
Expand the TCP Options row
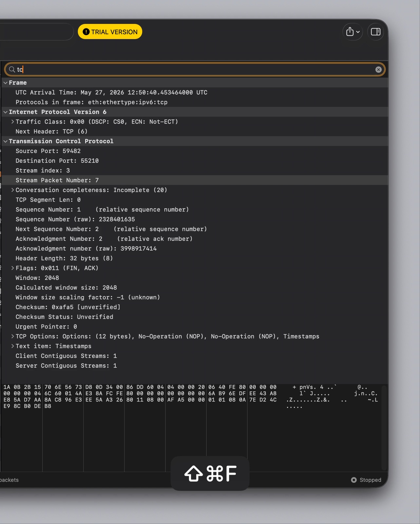tap(12, 336)
